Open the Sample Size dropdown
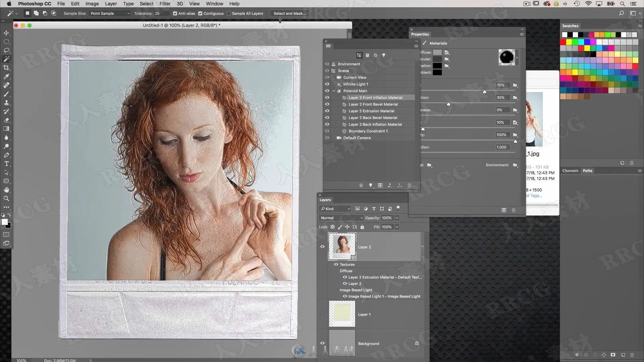This screenshot has height=362, width=644. pyautogui.click(x=110, y=13)
